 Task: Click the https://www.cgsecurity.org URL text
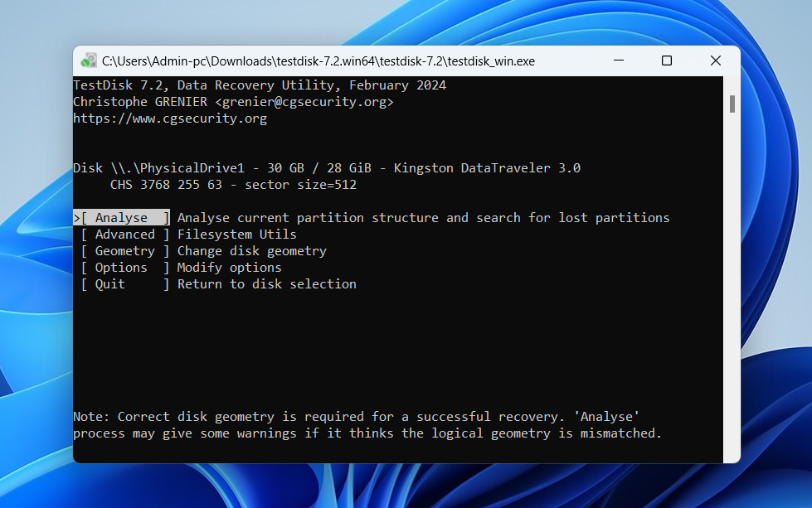click(x=170, y=119)
